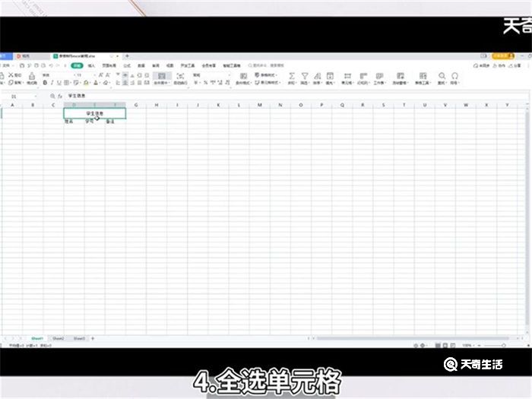Add a new sheet with plus button

coord(92,338)
